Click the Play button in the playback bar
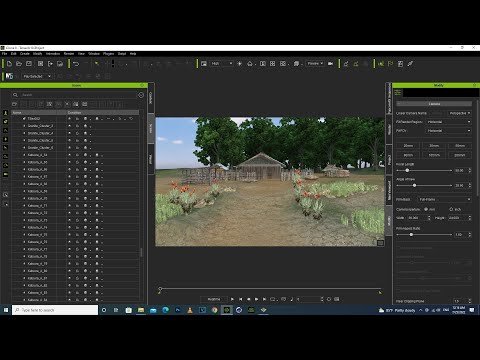The height and width of the screenshot is (360, 480). coord(232,299)
